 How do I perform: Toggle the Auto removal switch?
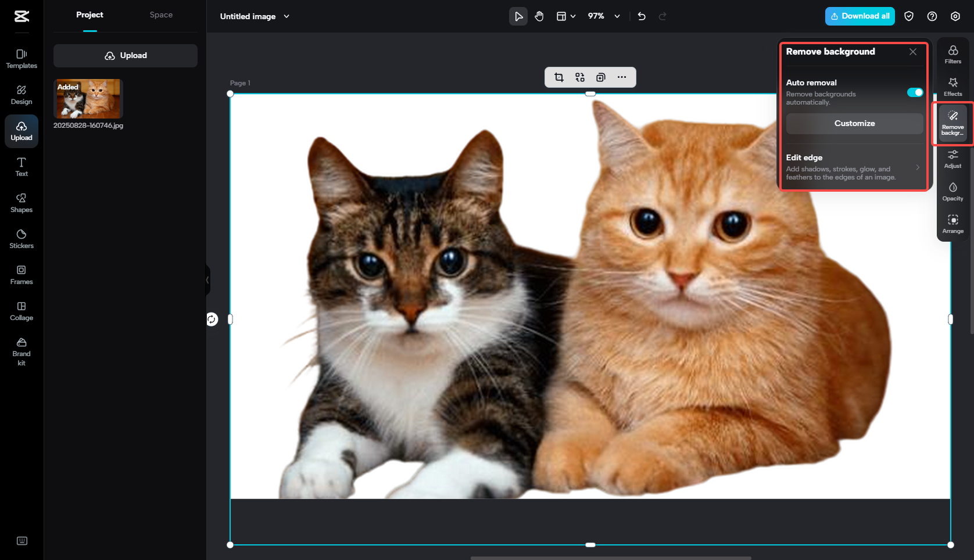[915, 92]
